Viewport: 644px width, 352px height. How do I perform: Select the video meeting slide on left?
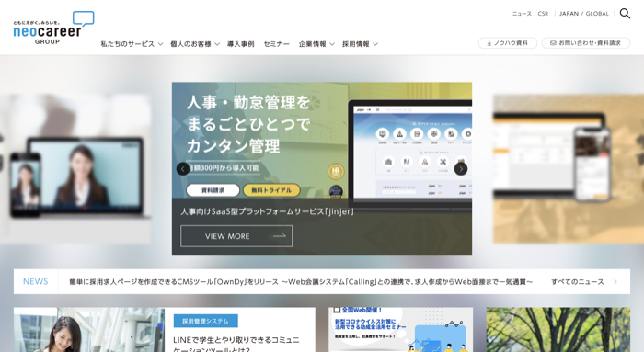pos(75,168)
